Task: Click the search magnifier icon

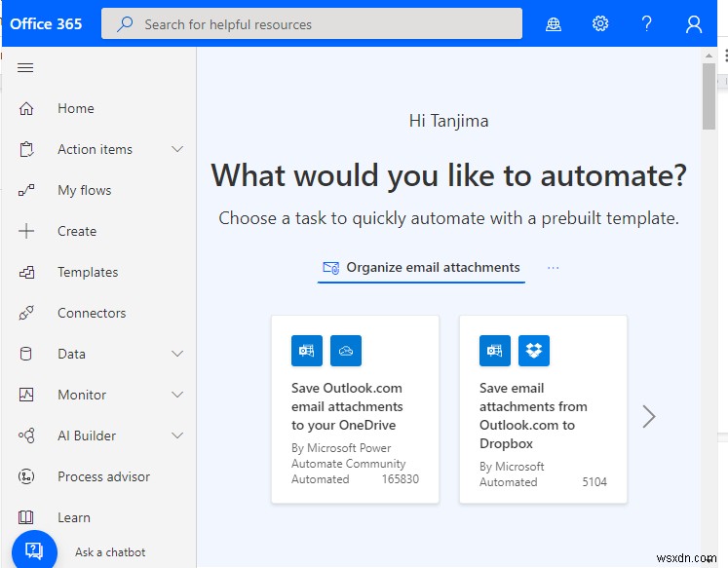Action: (125, 24)
